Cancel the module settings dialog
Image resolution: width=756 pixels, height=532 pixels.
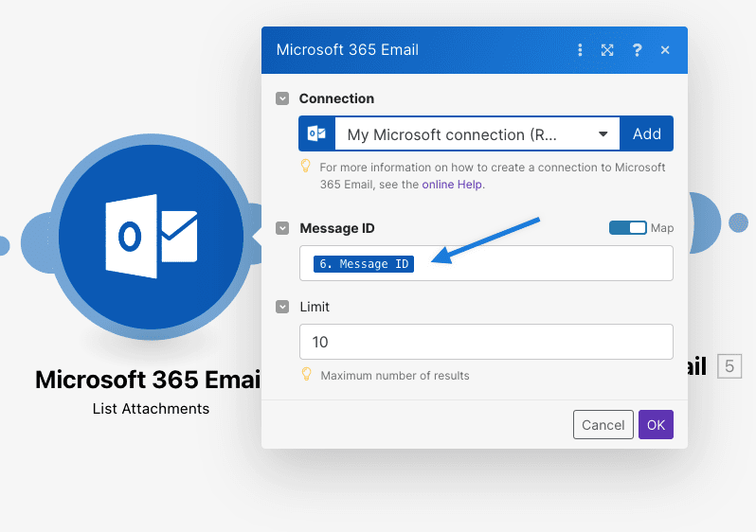(603, 424)
